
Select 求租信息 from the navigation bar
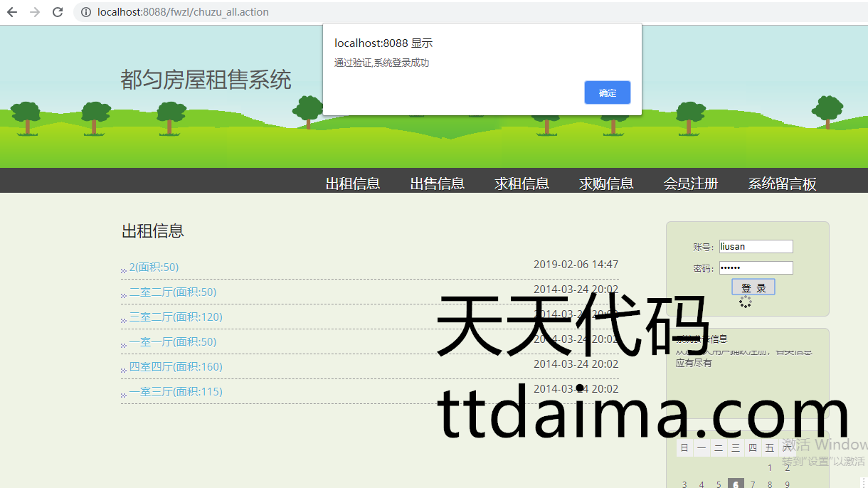click(x=522, y=184)
